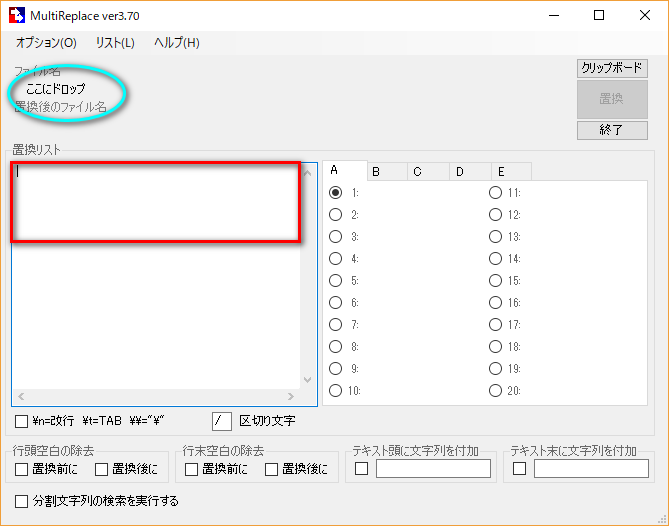The height and width of the screenshot is (526, 669).
Task: Open the オプション(O) menu
Action: 46,43
